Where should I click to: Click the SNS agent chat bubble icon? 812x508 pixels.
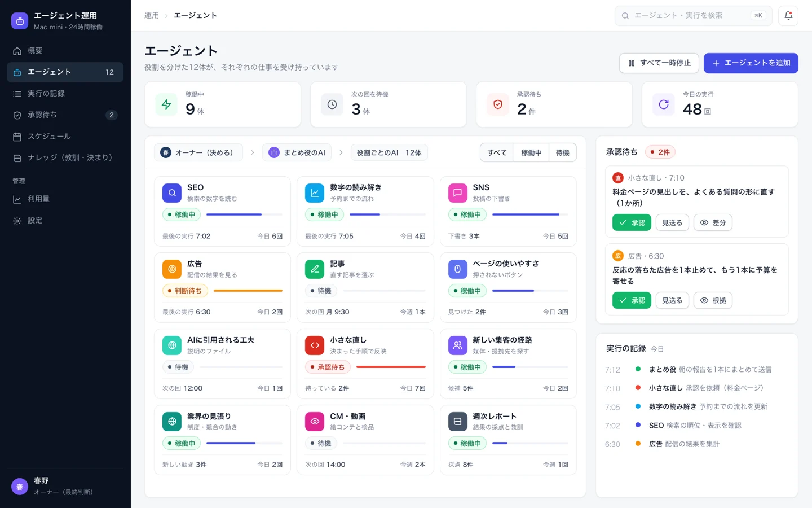tap(458, 193)
